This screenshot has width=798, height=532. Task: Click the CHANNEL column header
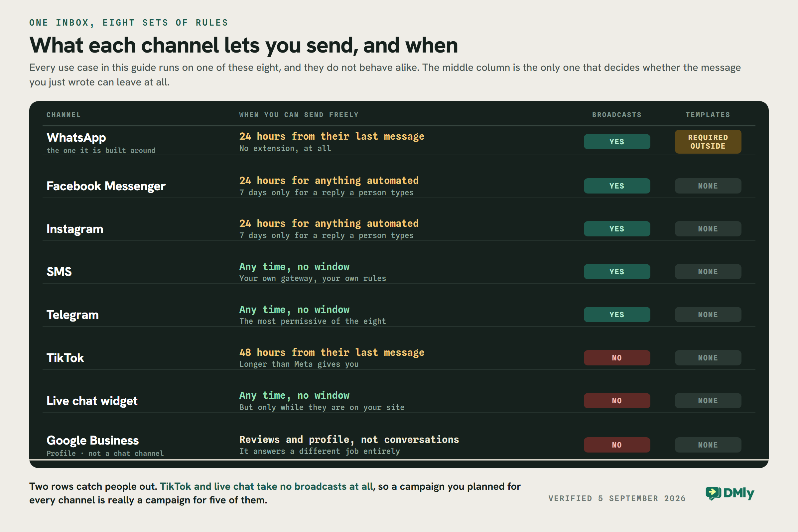click(x=64, y=115)
